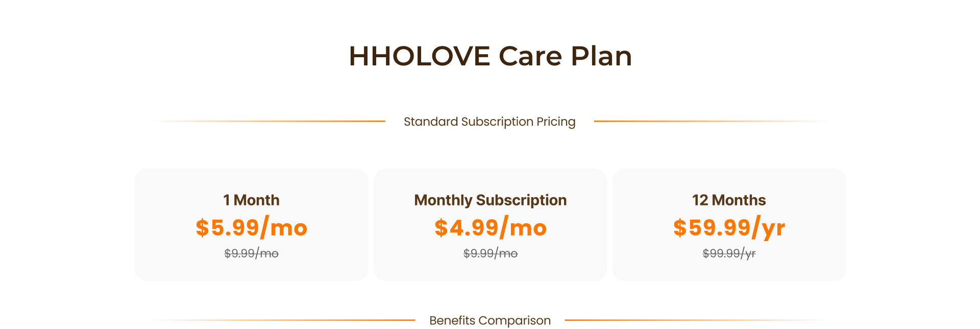Click the $59.99/yr price
Screen dimensions: 980x329
[729, 227]
